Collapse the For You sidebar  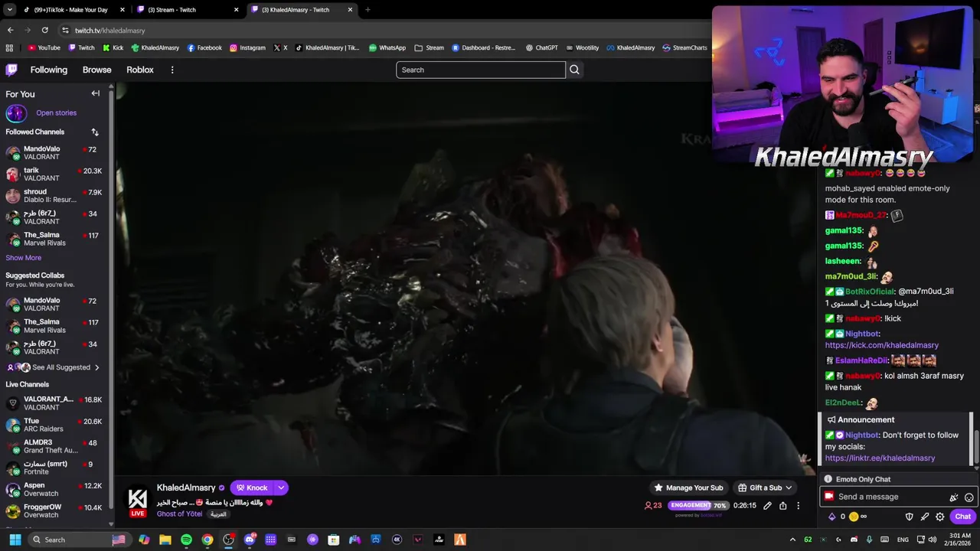96,93
